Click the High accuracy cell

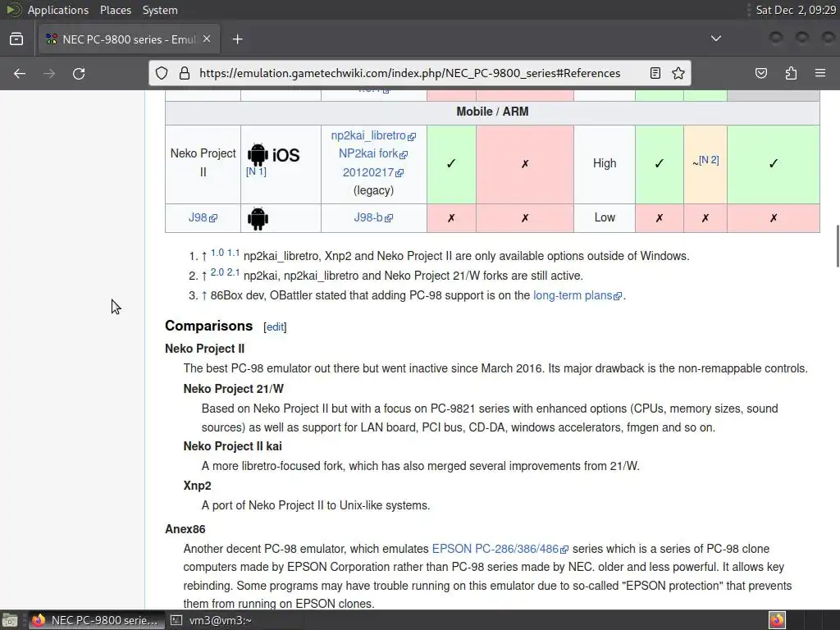(x=605, y=163)
